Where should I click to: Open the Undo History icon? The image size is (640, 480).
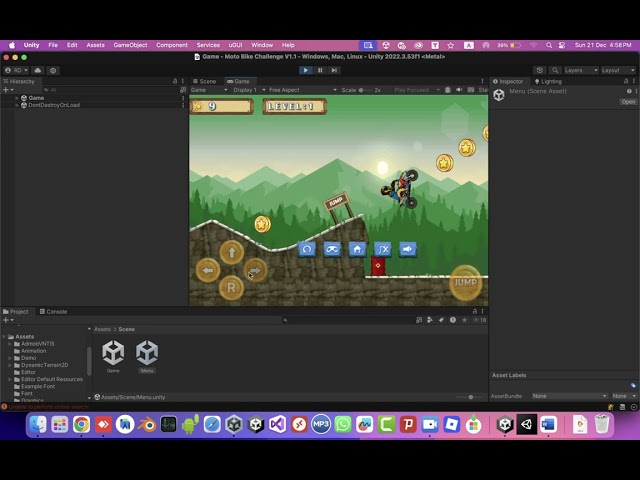pyautogui.click(x=540, y=70)
